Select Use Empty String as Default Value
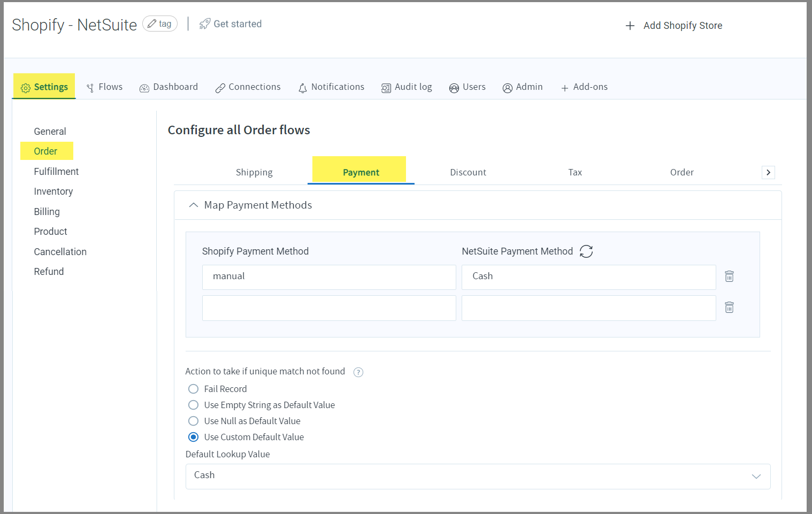 193,405
